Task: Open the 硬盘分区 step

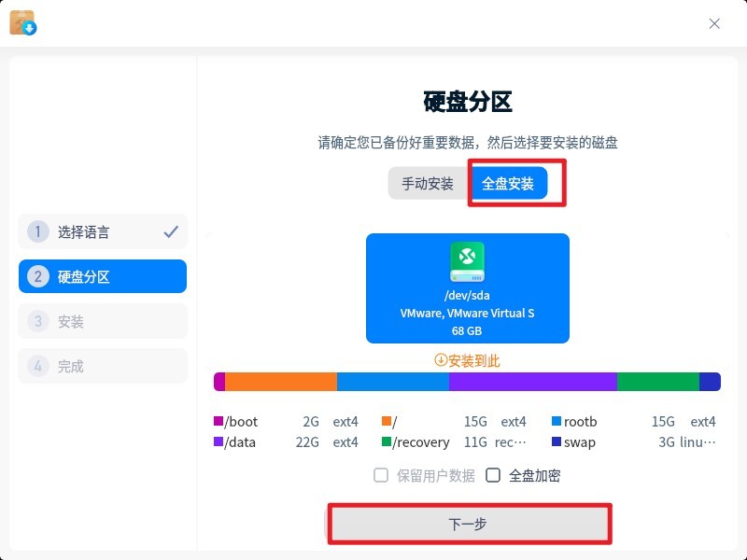Action: [103, 276]
